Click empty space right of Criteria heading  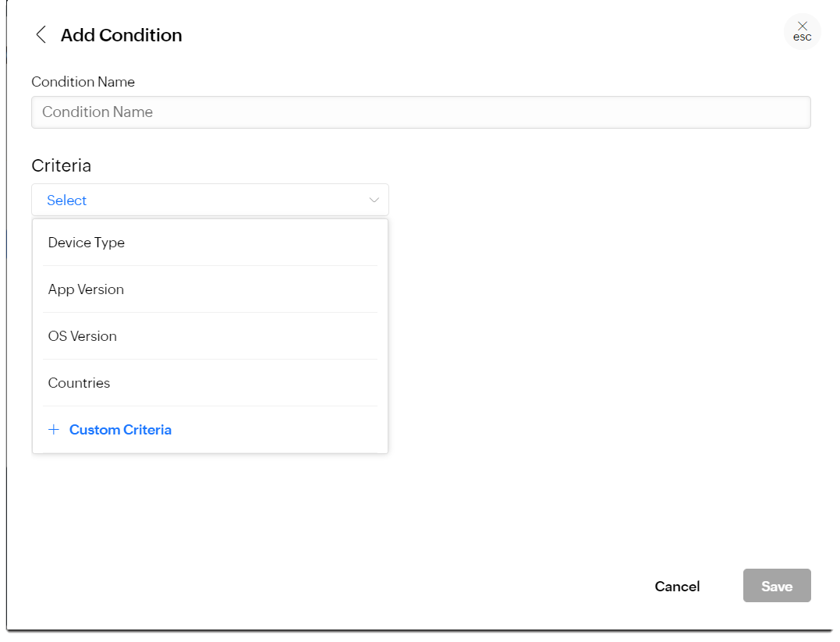468,165
